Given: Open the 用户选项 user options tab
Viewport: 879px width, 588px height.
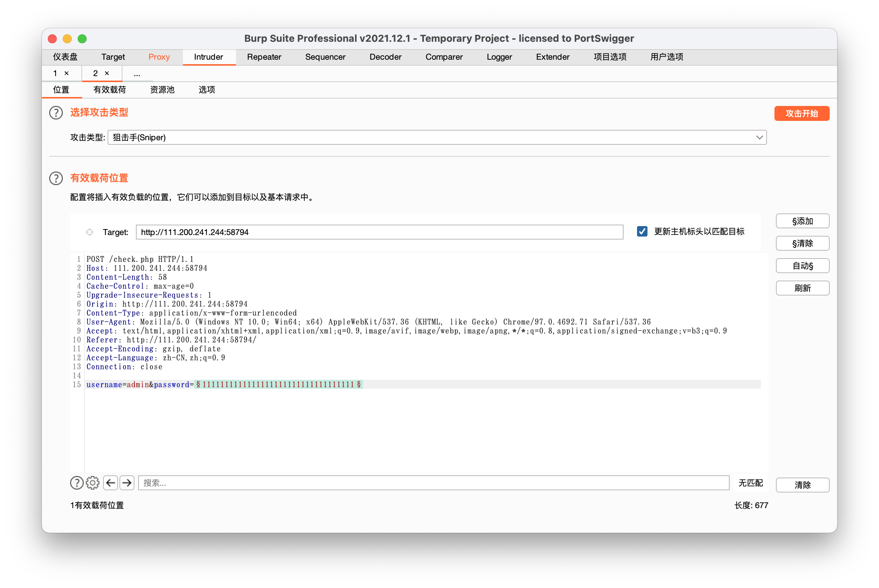Looking at the screenshot, I should click(667, 57).
